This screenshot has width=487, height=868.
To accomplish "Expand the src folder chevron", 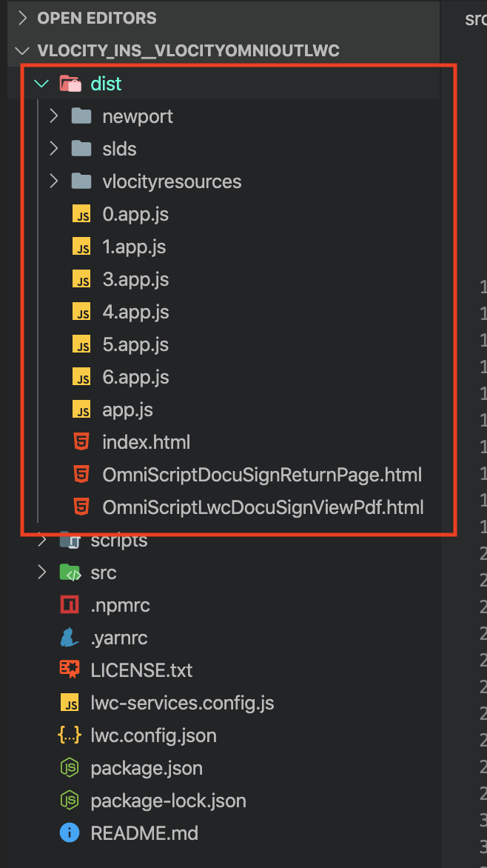I will coord(42,572).
